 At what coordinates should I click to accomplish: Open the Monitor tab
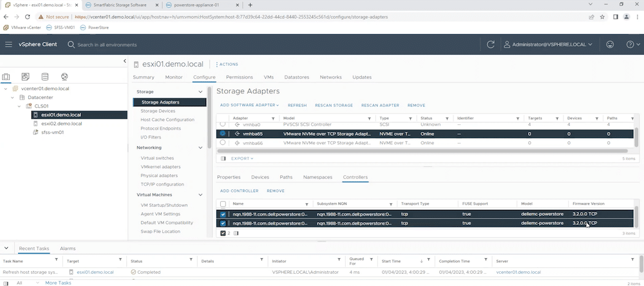click(174, 77)
